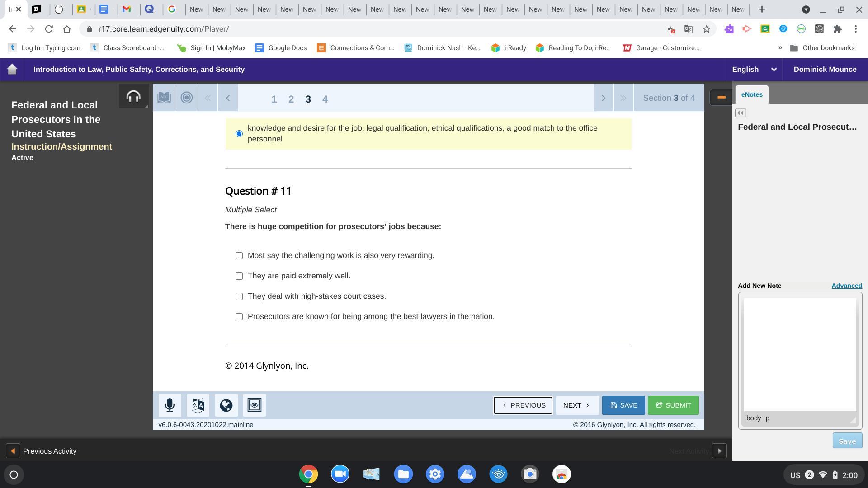Click the target objectives icon
Screen dimensions: 868x488
coord(186,98)
